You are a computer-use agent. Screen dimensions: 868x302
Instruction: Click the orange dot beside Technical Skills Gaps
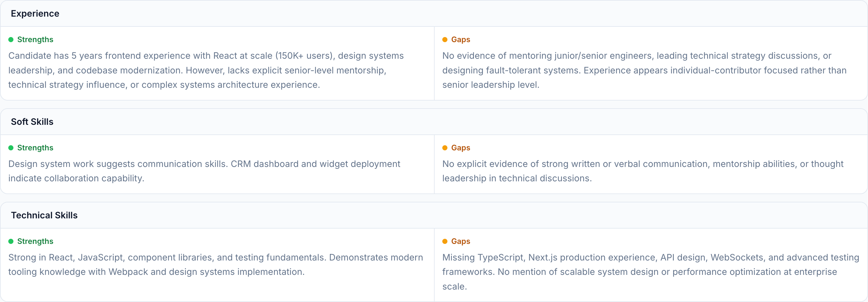[x=445, y=241]
